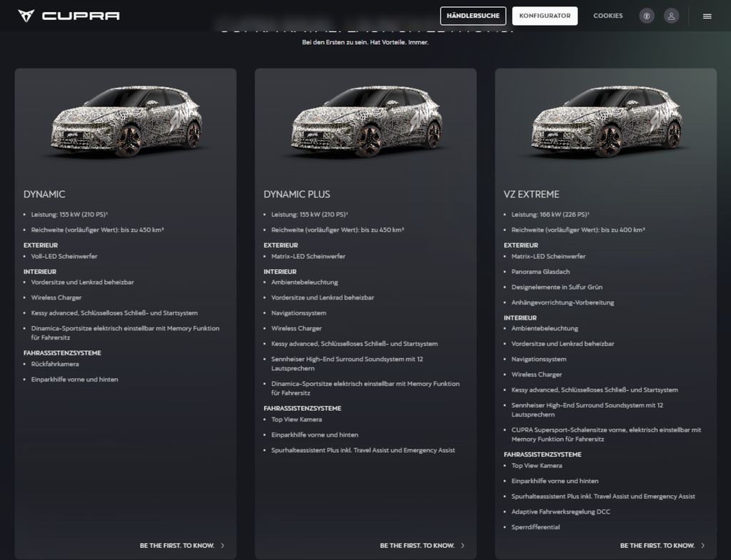Screen dimensions: 731x560
Task: Click 'Be the first. To know.' under VZ Extreme
Action: [x=657, y=545]
